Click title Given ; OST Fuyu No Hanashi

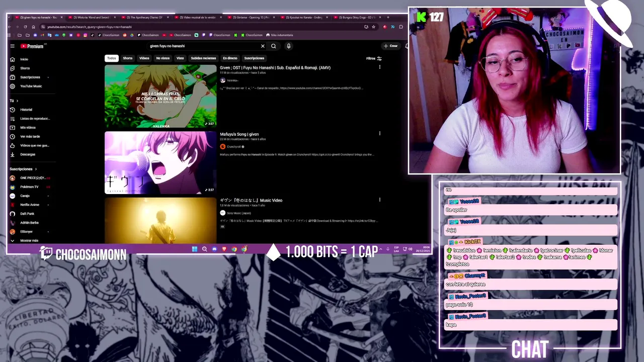(x=275, y=68)
